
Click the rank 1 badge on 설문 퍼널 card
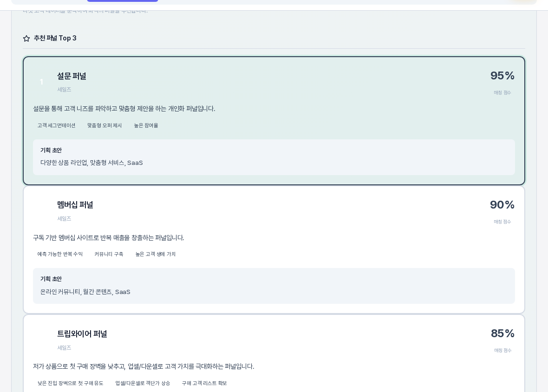click(42, 82)
